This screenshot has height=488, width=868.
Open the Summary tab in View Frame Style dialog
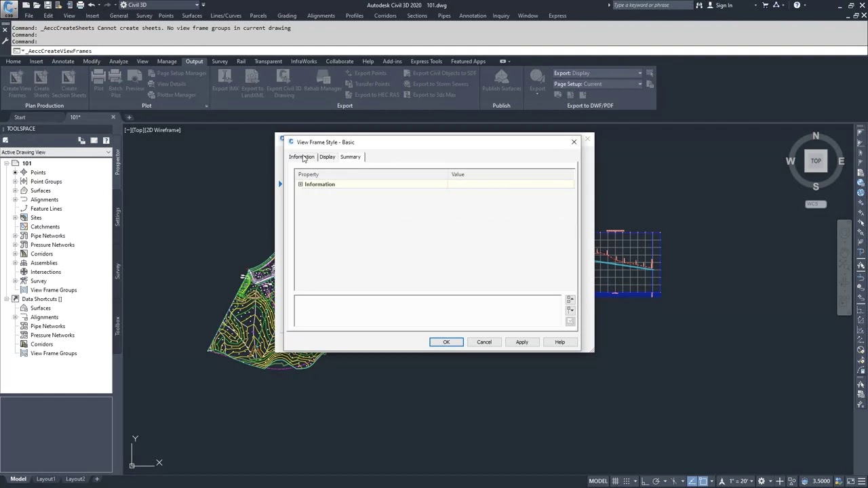coord(350,157)
